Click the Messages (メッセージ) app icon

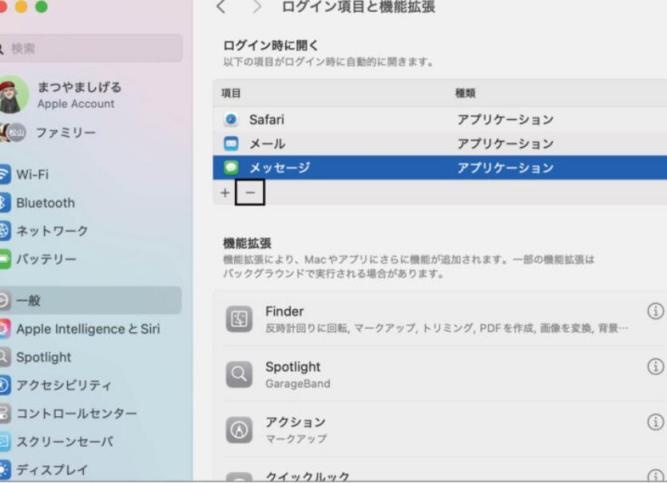(231, 168)
